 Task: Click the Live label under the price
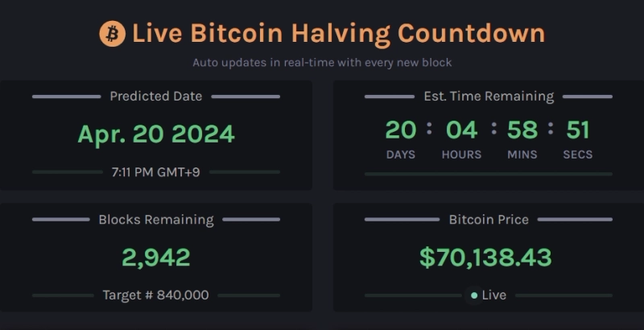(494, 295)
